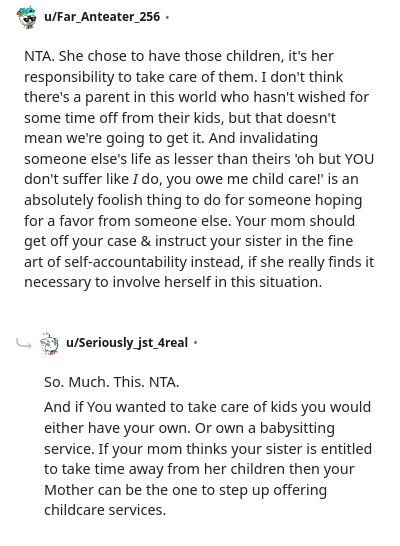Click the word "responsibility" in top comment
This screenshot has width=400, height=546.
69,78
